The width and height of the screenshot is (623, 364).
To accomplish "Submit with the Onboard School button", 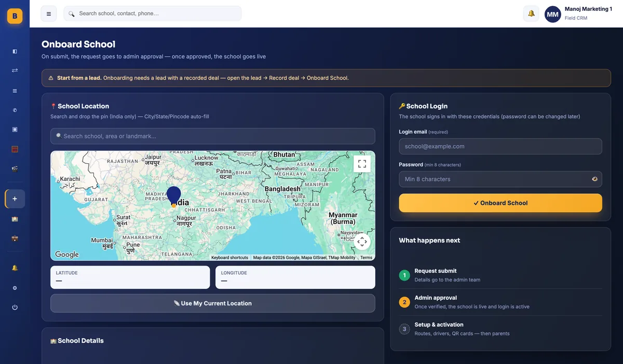I will click(500, 203).
